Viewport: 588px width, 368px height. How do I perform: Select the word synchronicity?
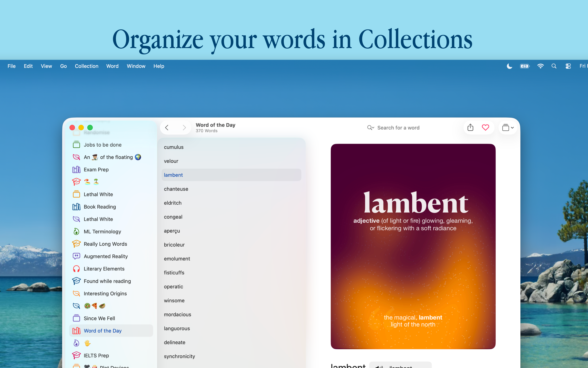coord(231,356)
